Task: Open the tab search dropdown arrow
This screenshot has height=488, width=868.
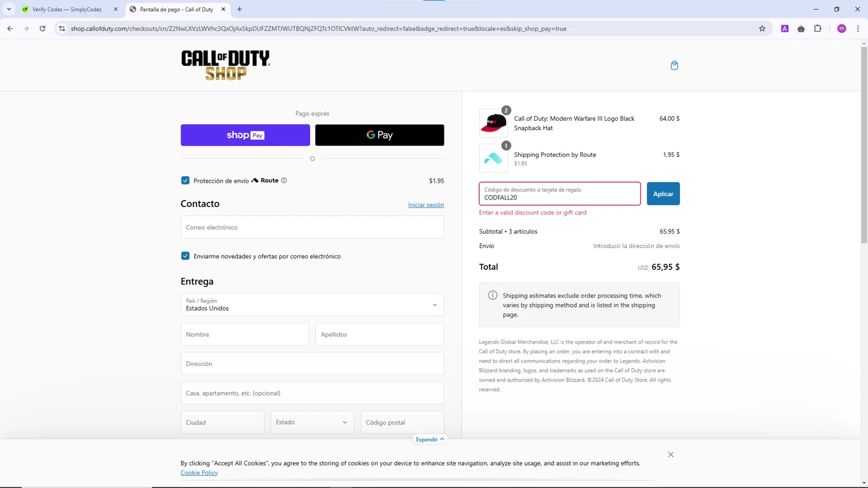Action: point(9,9)
